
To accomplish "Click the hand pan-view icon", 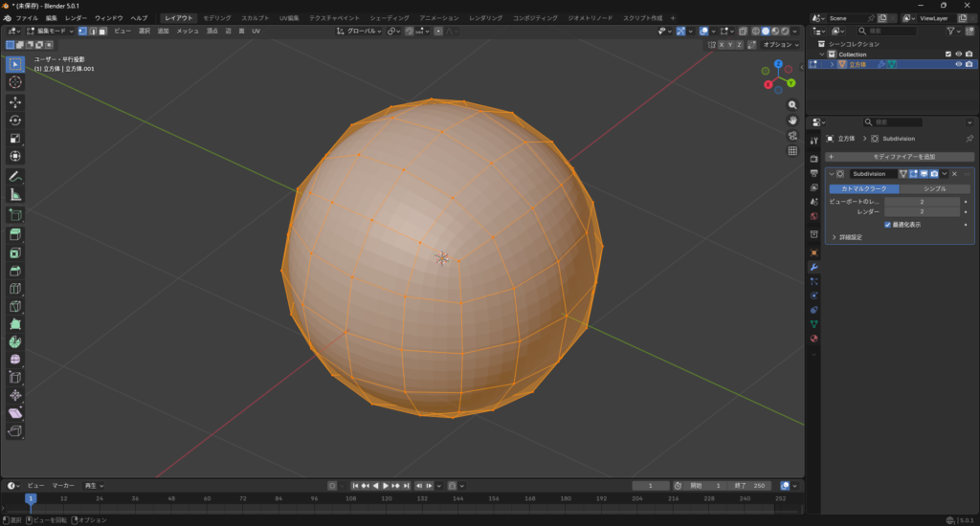I will (792, 120).
